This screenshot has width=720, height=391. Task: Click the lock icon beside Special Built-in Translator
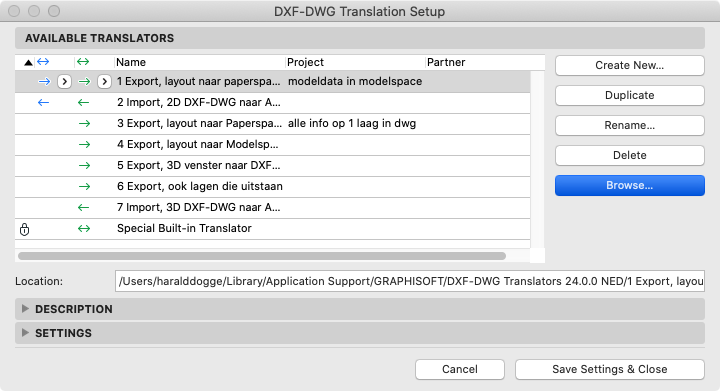point(25,229)
